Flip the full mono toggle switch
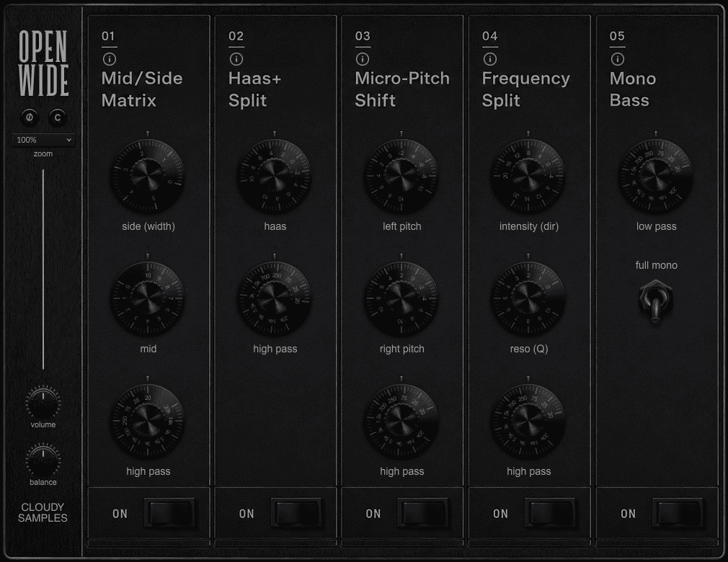728x562 pixels. [x=656, y=301]
